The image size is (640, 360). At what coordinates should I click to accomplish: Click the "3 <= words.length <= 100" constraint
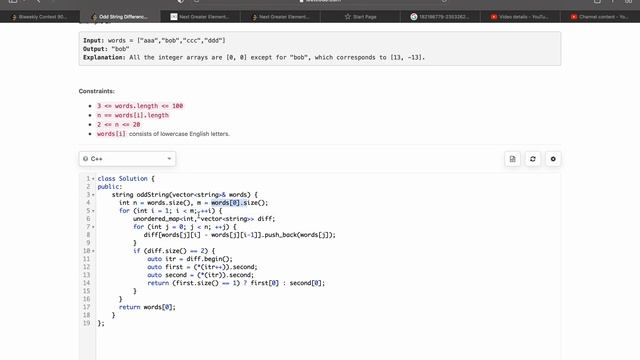(140, 106)
